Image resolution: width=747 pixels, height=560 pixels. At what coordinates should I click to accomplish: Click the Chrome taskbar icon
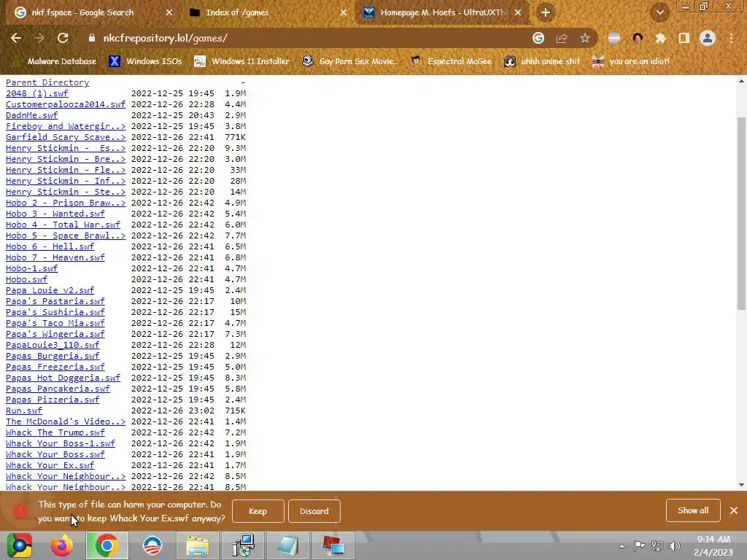pos(107,545)
